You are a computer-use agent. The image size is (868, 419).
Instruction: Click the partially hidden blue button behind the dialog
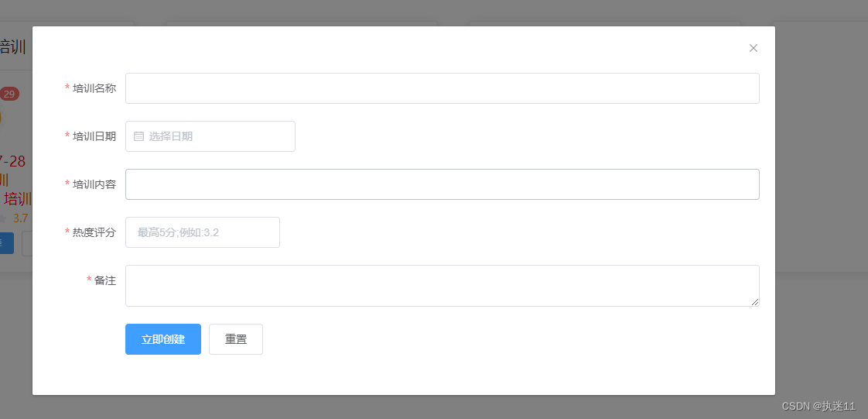pos(7,242)
